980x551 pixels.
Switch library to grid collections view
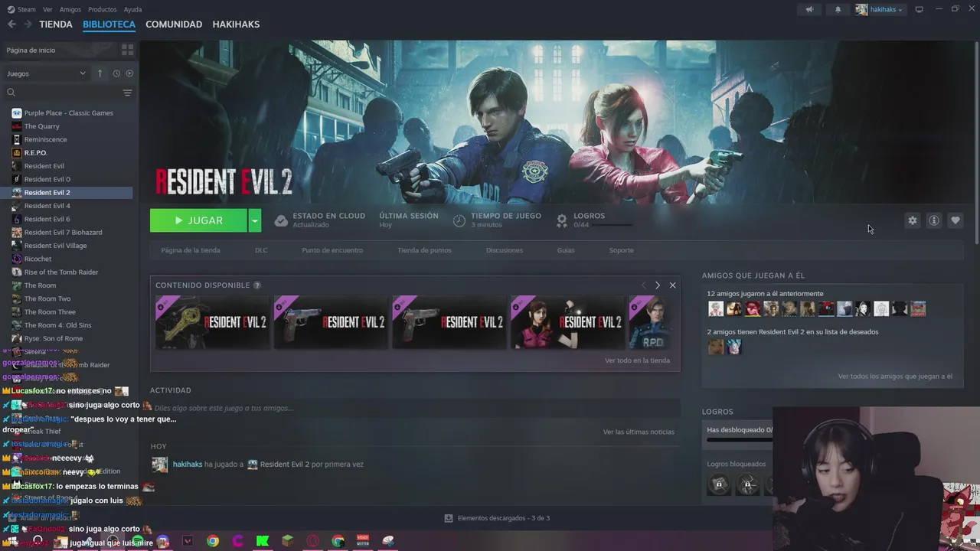127,50
